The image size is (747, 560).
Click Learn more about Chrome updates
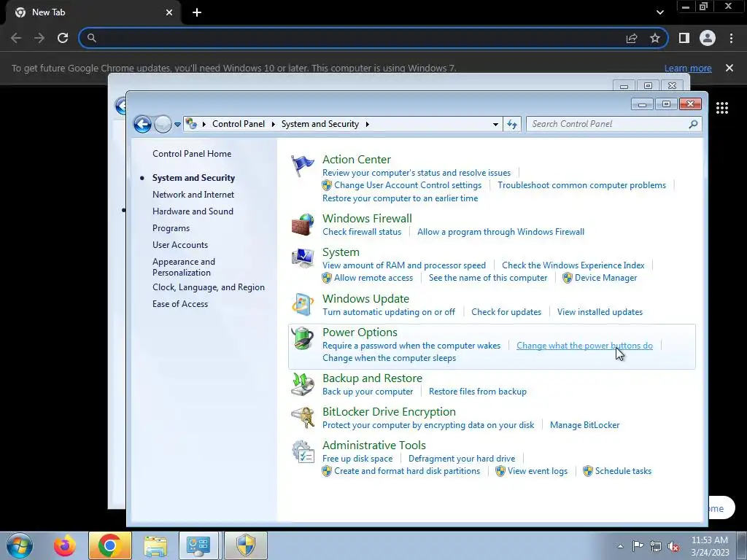[x=688, y=69]
